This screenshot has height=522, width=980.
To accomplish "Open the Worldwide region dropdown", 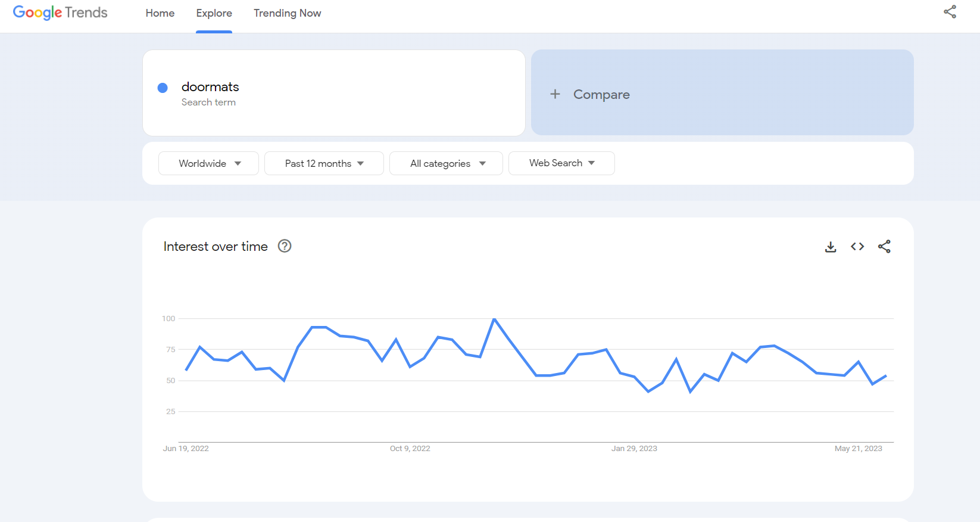I will pos(208,163).
